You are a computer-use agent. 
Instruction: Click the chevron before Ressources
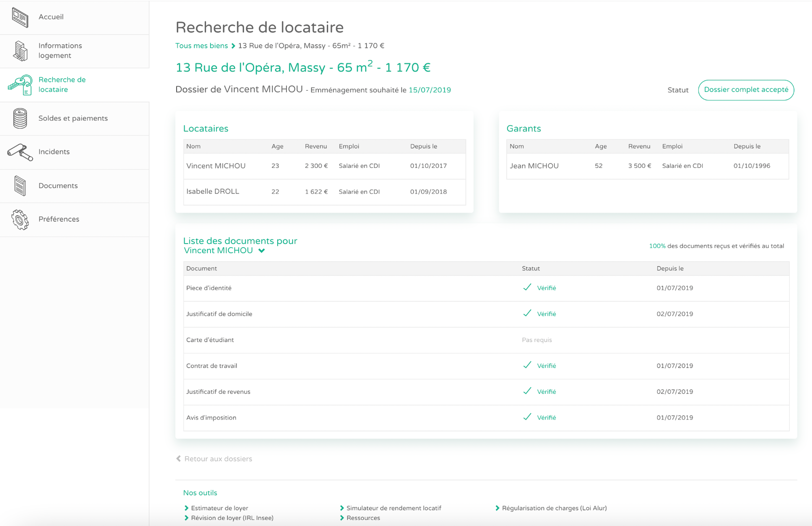342,518
